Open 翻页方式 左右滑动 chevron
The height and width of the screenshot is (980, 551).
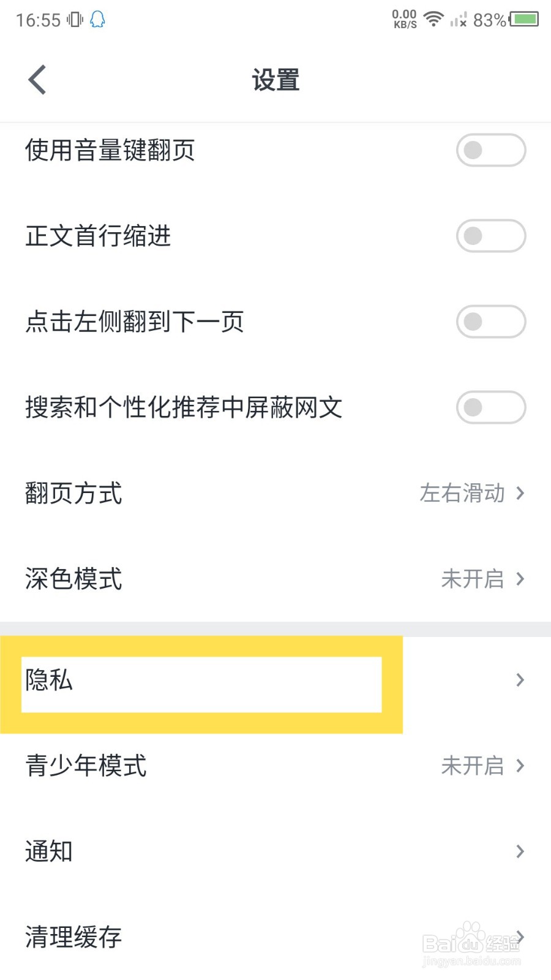[520, 493]
